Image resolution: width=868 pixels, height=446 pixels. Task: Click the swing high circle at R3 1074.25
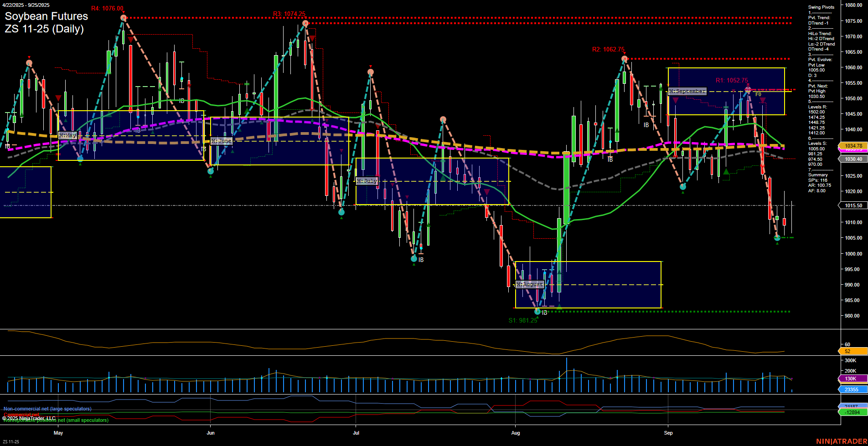tap(306, 22)
